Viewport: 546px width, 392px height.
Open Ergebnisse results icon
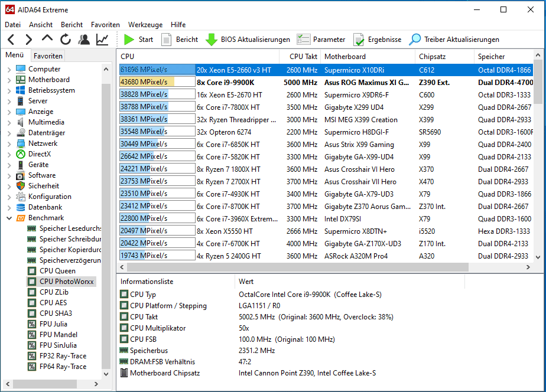point(358,40)
